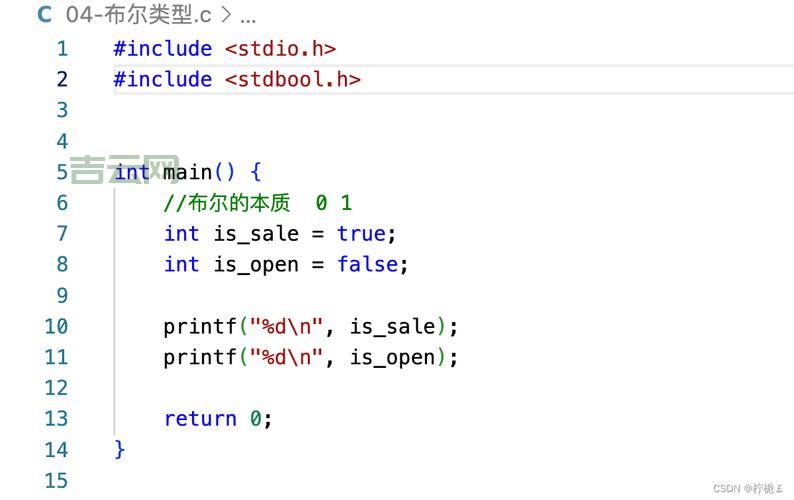This screenshot has height=500, width=794.
Task: Expand the breadcrumb ellipsis after the filename
Action: coord(249,16)
